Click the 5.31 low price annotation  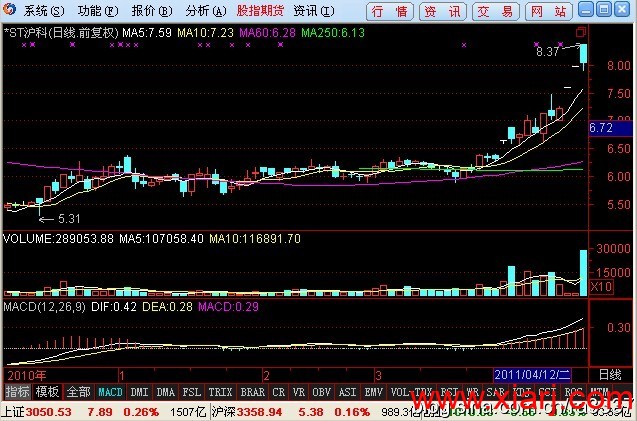(x=69, y=219)
